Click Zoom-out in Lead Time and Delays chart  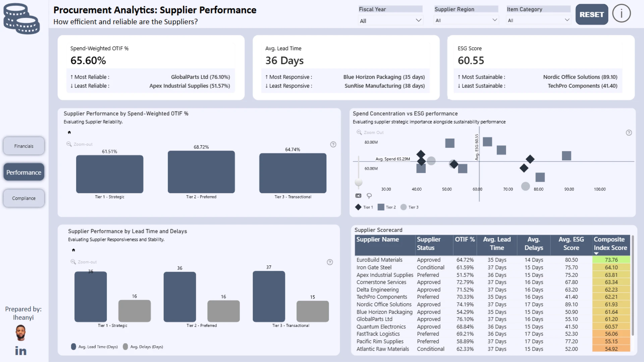[84, 262]
